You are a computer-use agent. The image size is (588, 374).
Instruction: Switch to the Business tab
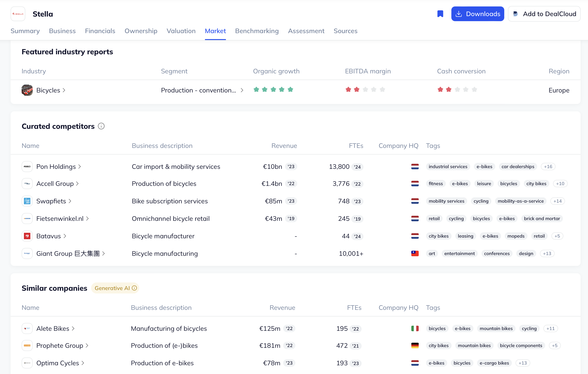click(x=62, y=31)
